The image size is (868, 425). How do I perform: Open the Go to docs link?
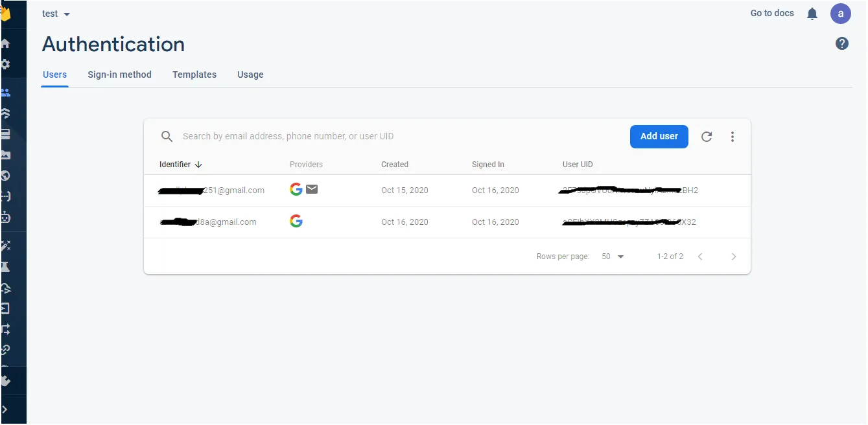coord(772,13)
